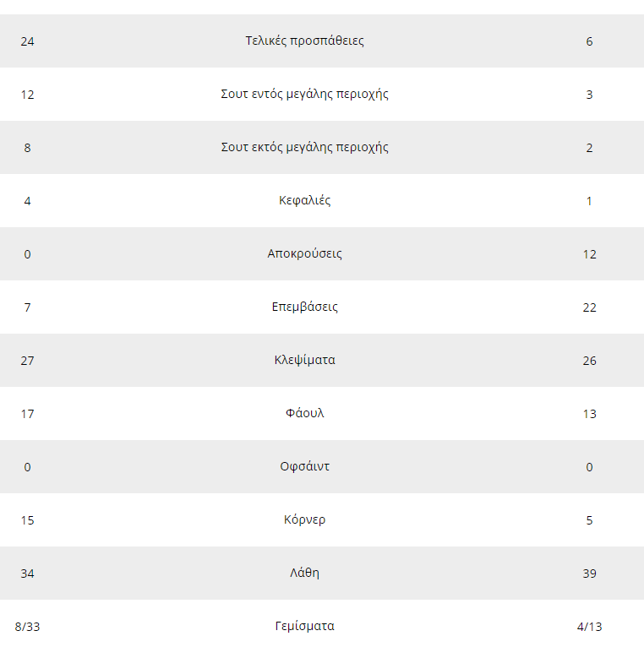Click away team value 12 for Αποκρούσεις
The width and height of the screenshot is (644, 647).
point(590,254)
